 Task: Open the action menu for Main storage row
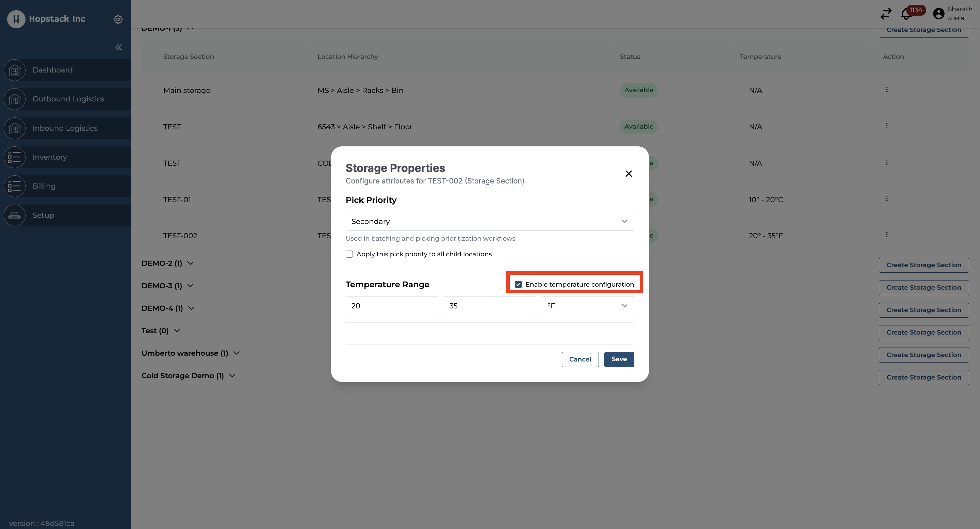pos(886,90)
